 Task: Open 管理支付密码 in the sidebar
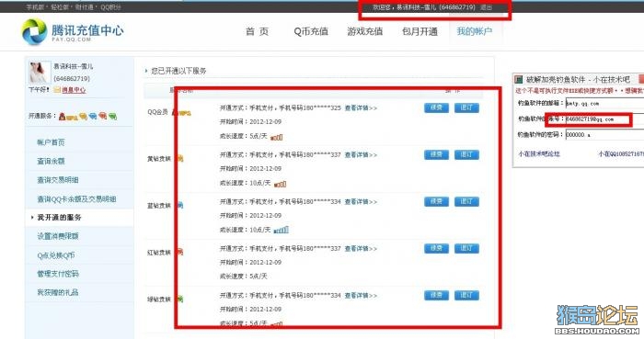[58, 274]
